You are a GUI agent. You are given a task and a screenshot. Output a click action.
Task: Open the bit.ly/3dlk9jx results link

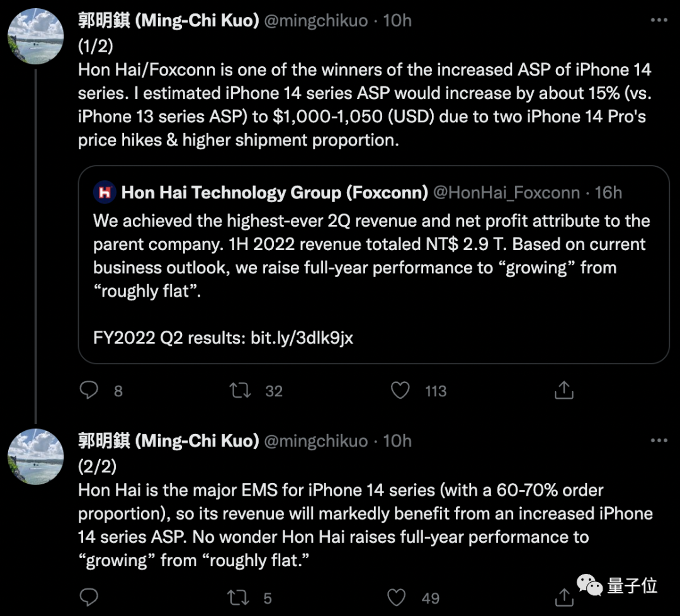point(302,338)
